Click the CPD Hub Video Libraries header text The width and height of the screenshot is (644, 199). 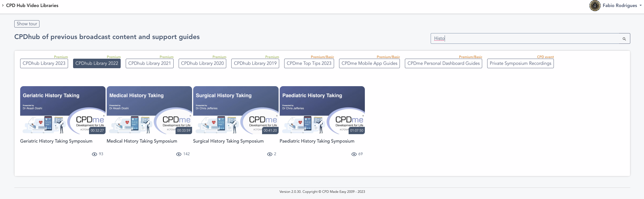tap(32, 5)
